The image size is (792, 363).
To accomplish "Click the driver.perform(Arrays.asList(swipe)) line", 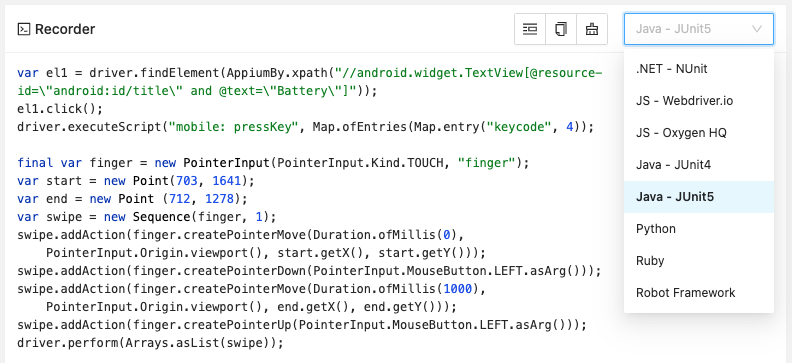I will pos(151,343).
